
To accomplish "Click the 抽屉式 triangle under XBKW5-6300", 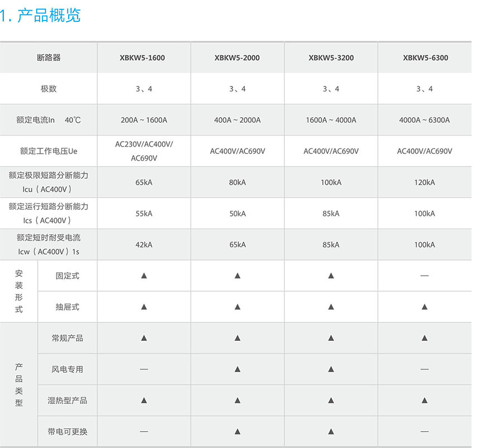I will pos(425,307).
